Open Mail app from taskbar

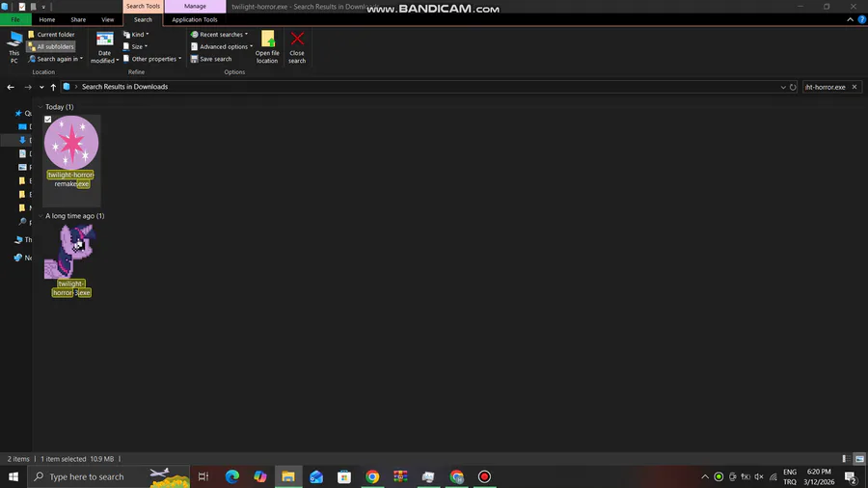(x=316, y=476)
